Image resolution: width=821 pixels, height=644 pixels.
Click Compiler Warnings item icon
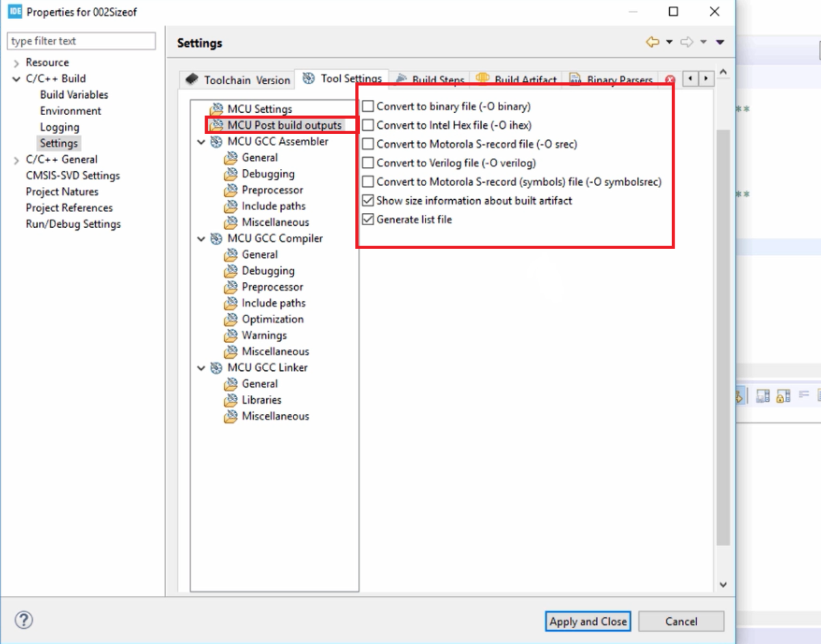[231, 335]
